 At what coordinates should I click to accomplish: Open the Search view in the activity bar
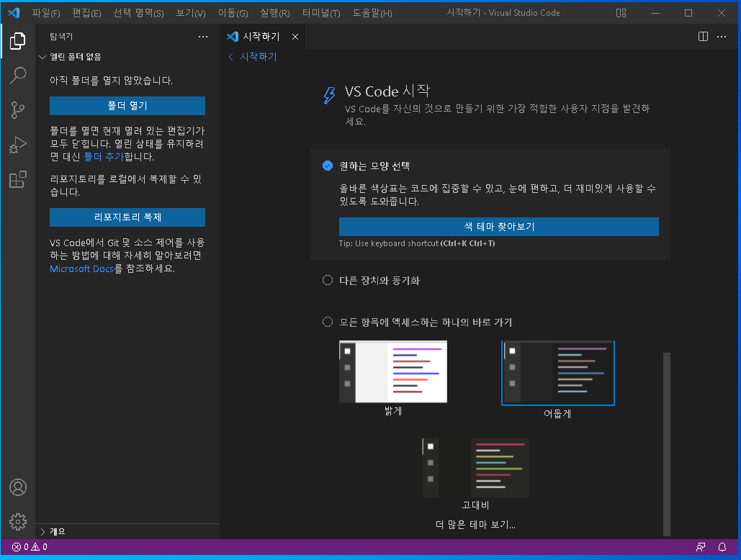17,76
